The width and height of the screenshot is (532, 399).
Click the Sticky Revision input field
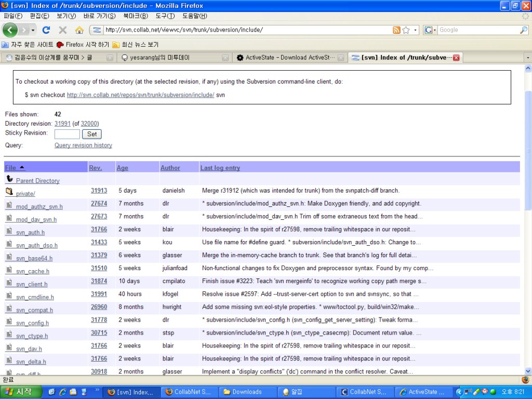(67, 134)
